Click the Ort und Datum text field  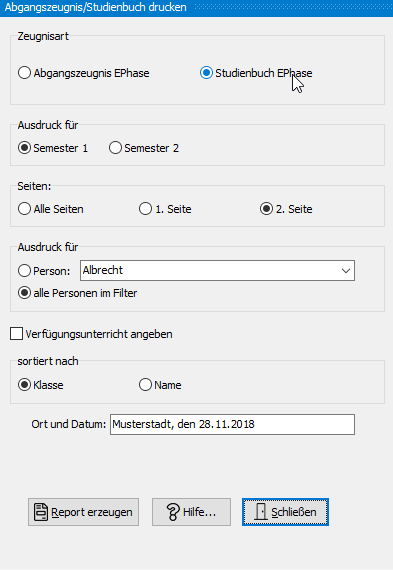coord(232,424)
